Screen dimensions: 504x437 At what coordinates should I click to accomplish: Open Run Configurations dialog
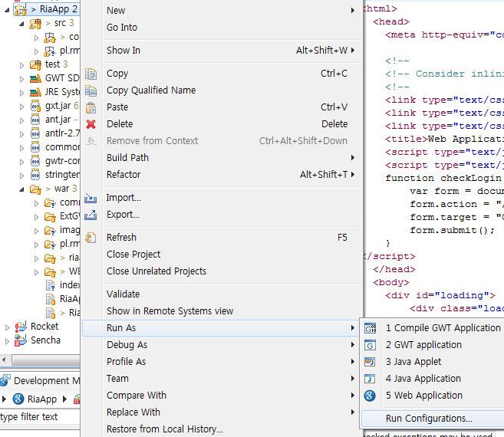(433, 419)
